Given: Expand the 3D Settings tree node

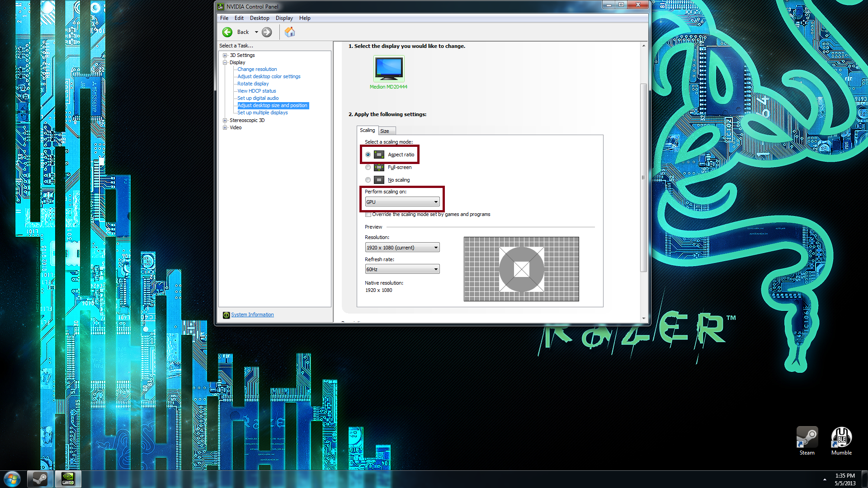Looking at the screenshot, I should (x=225, y=56).
